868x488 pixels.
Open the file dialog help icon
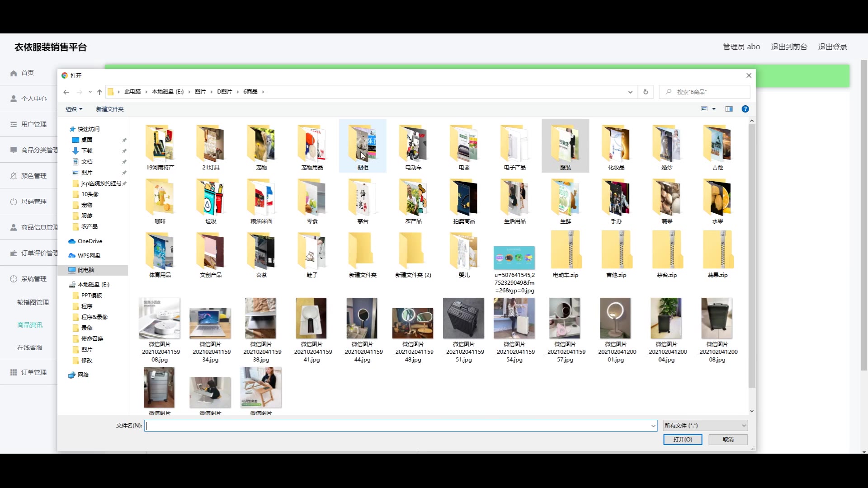pos(745,109)
